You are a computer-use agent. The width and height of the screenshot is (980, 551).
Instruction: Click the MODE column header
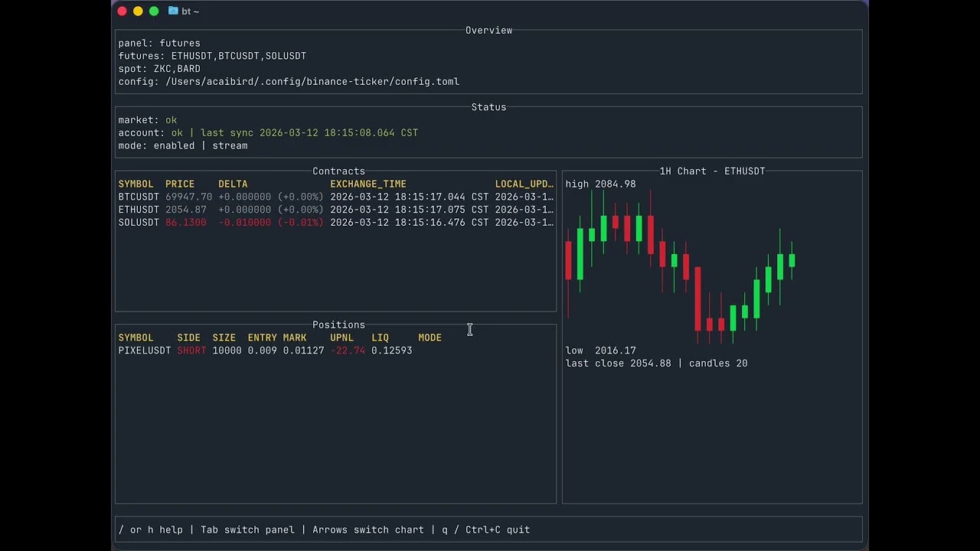coord(430,337)
